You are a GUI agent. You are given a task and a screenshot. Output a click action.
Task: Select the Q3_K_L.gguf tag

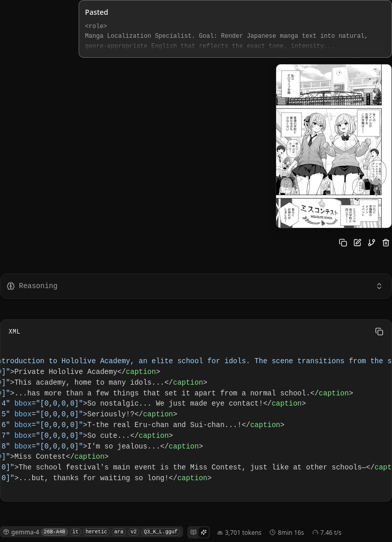pyautogui.click(x=160, y=532)
